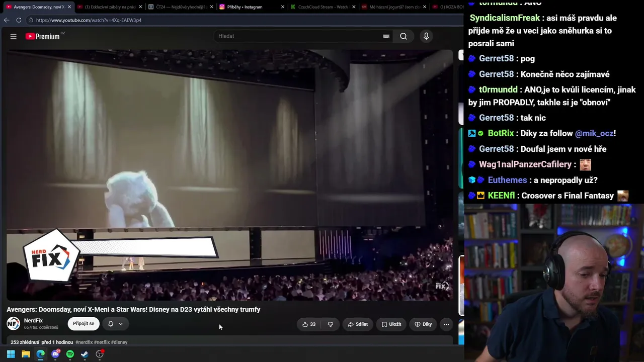The height and width of the screenshot is (362, 644).
Task: Reload the page with refresh icon
Action: point(19,20)
